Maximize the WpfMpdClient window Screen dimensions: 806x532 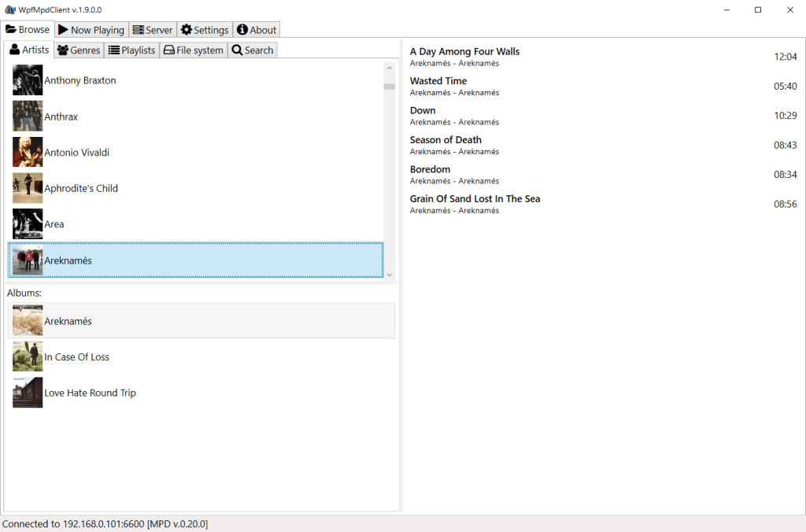(758, 9)
